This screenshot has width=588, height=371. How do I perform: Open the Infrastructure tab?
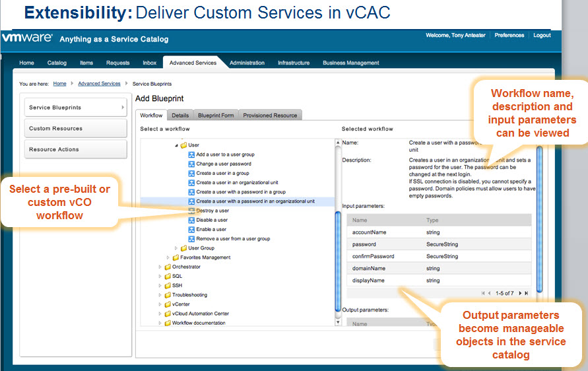coord(294,63)
